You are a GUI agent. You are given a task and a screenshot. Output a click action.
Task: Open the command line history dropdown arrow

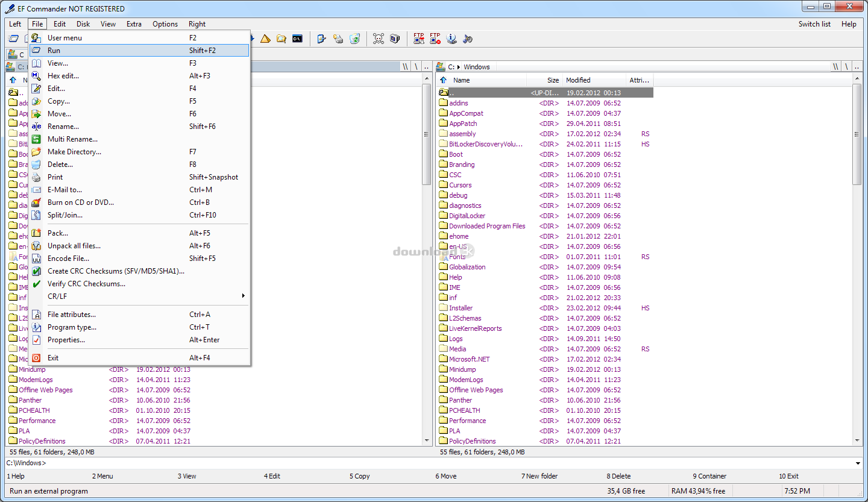(x=858, y=463)
